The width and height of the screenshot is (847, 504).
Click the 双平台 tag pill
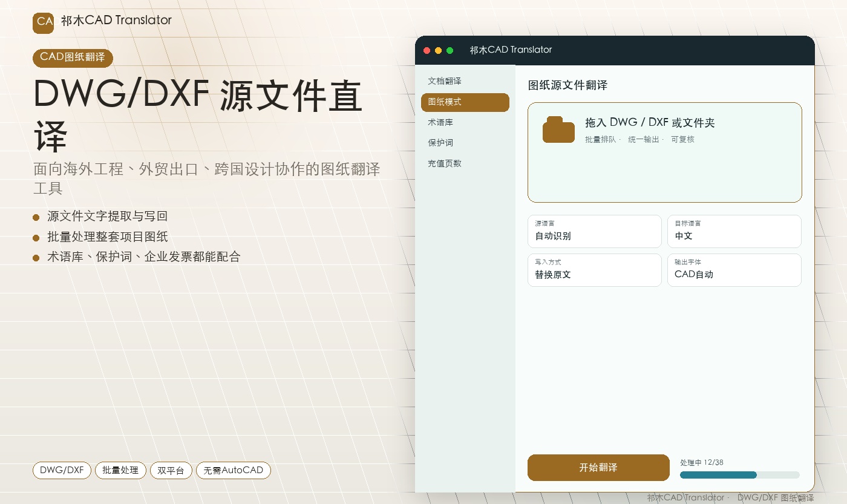click(x=171, y=470)
